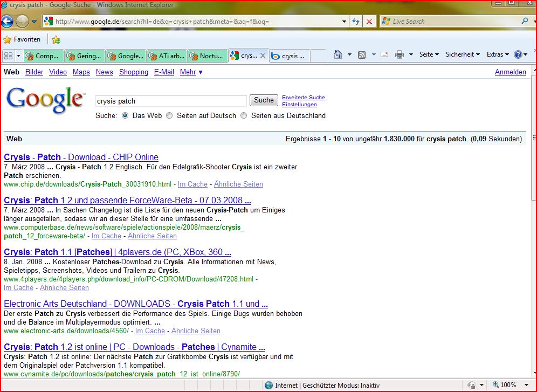The height and width of the screenshot is (392, 537).
Task: Click the Quick Tabs grid icon
Action: tap(8, 56)
